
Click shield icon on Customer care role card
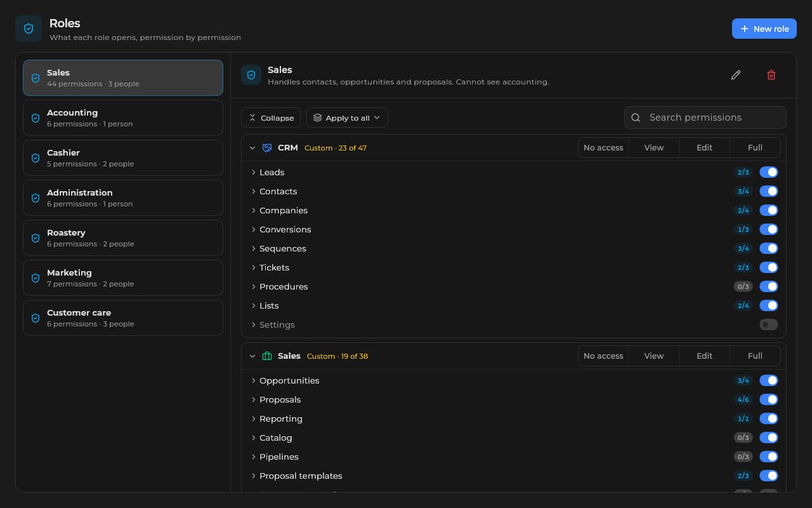[36, 318]
